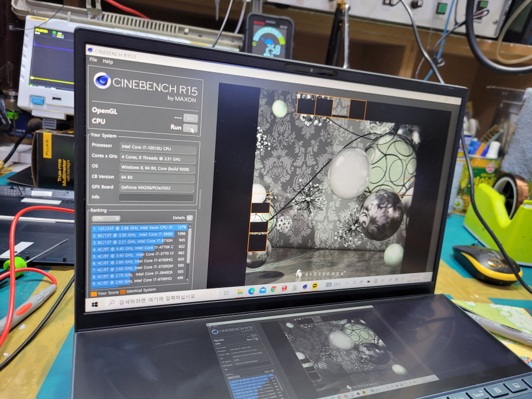Click the Identical System legend swatch

point(122,291)
